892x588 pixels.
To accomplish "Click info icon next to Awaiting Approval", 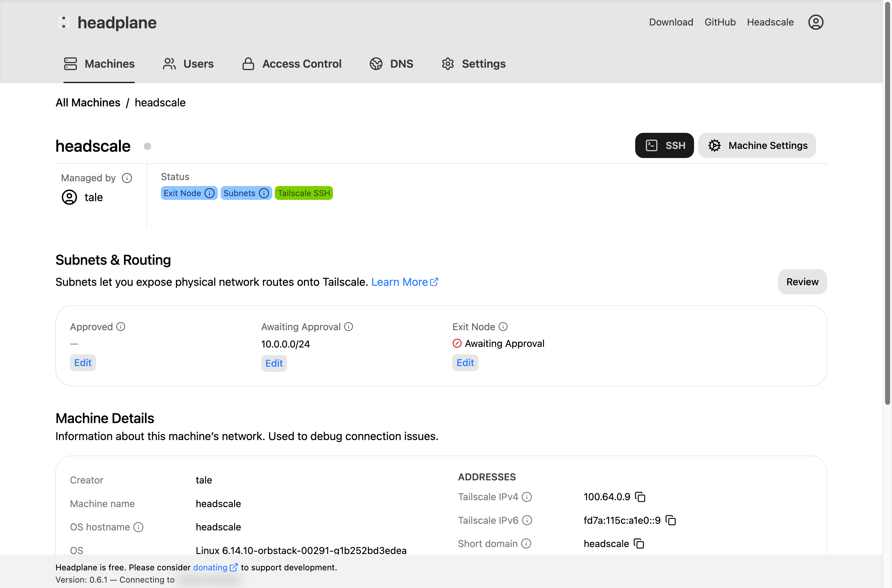I will tap(349, 327).
